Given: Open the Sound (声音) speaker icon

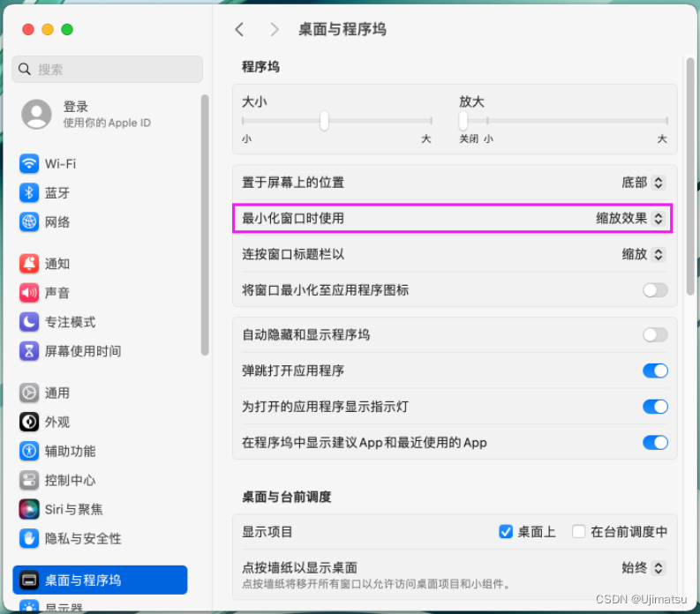Looking at the screenshot, I should coord(29,293).
